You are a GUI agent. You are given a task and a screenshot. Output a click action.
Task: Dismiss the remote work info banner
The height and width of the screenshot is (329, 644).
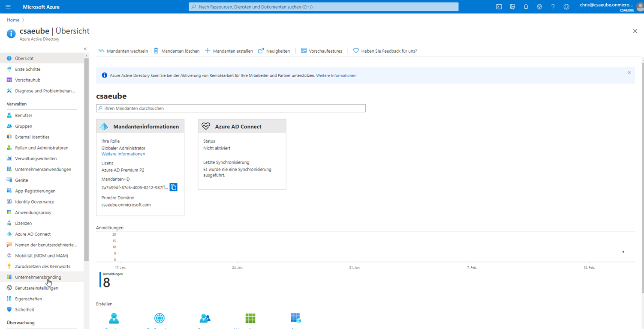629,72
